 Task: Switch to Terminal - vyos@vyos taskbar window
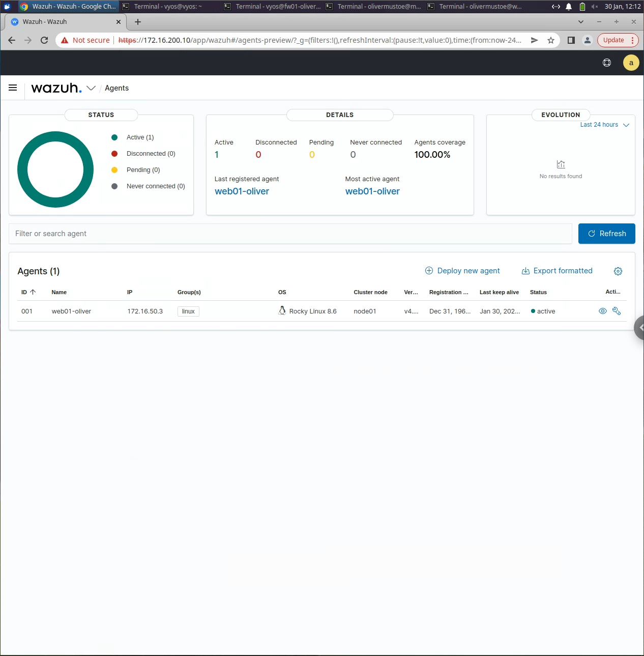point(170,7)
